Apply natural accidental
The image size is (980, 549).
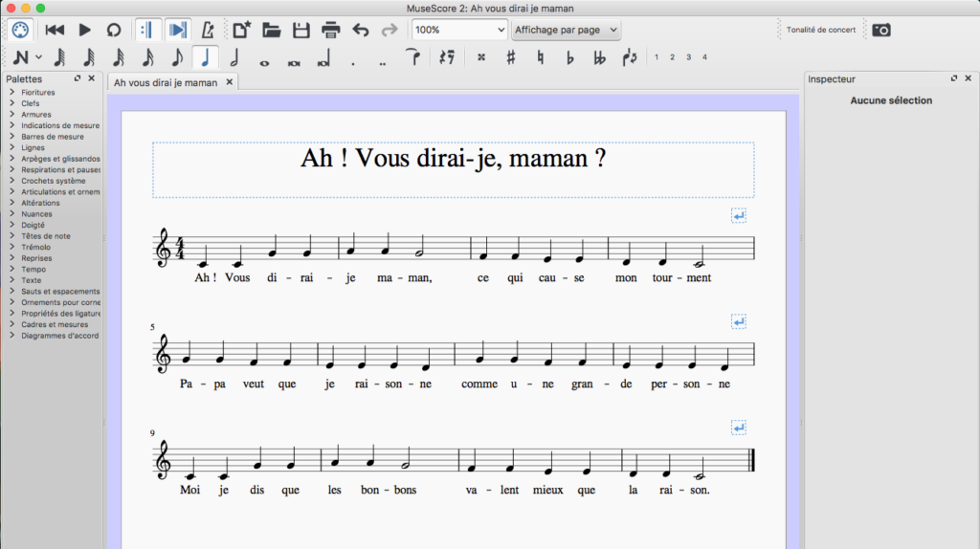540,57
